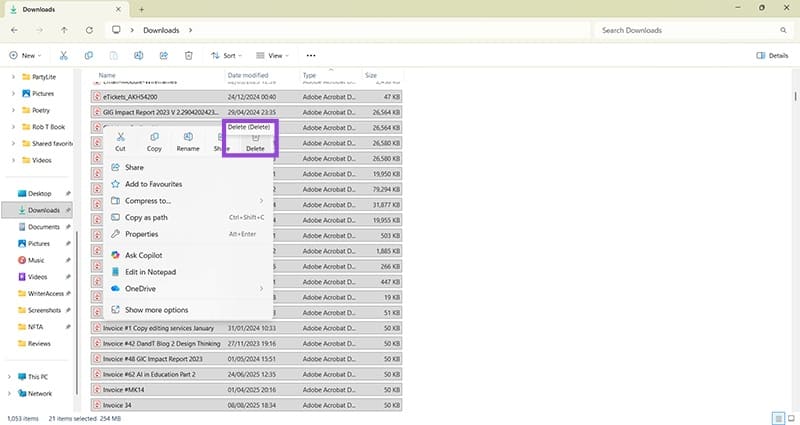
Task: Expand the OneDrive submenu arrow
Action: tap(261, 289)
